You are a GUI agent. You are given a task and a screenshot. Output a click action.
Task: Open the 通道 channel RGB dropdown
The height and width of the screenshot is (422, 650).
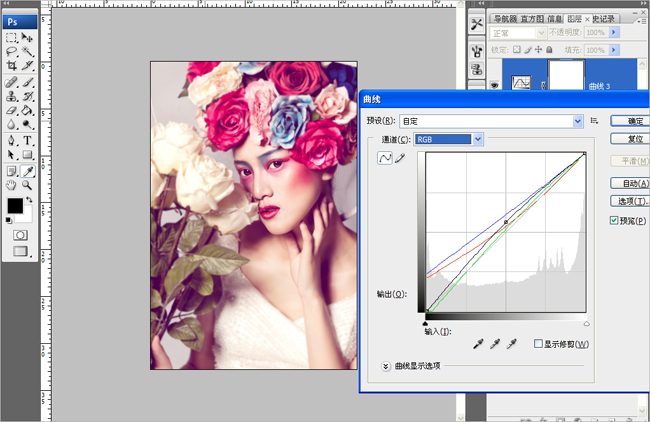[x=449, y=139]
